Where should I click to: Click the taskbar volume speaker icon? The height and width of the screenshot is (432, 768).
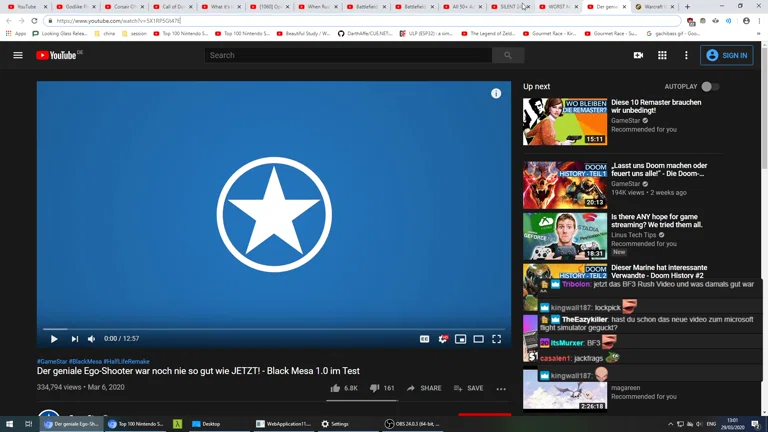point(699,424)
